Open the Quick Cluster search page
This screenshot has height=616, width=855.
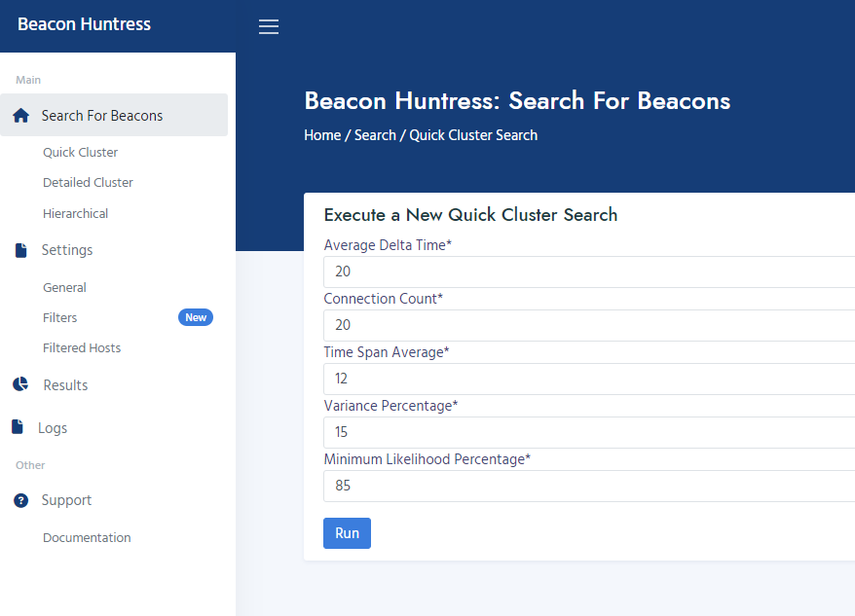[80, 152]
